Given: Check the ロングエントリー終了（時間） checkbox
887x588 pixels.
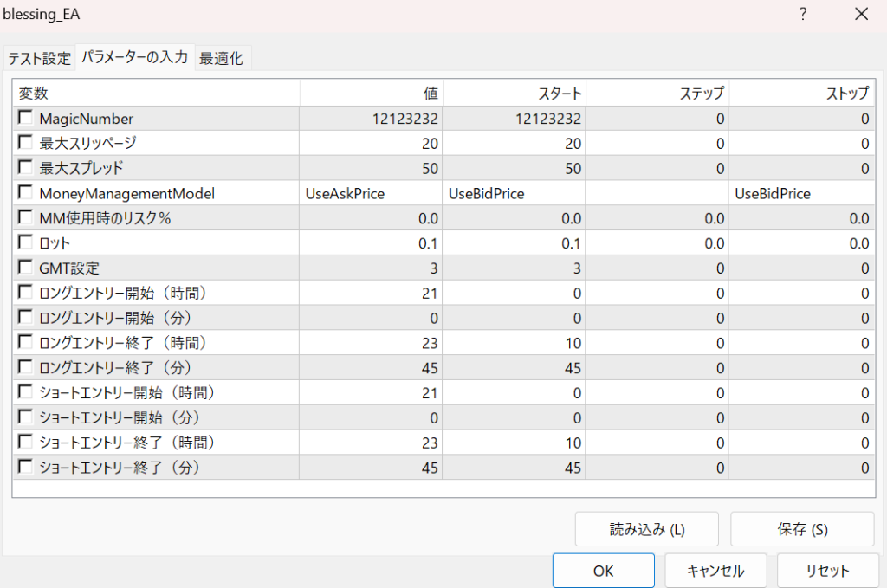Looking at the screenshot, I should (25, 341).
